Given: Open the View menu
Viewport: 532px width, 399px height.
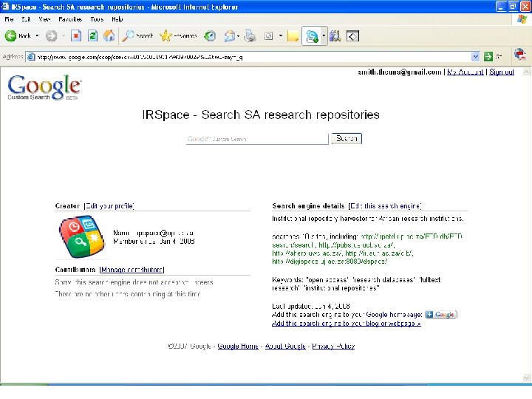Looking at the screenshot, I should [x=44, y=19].
